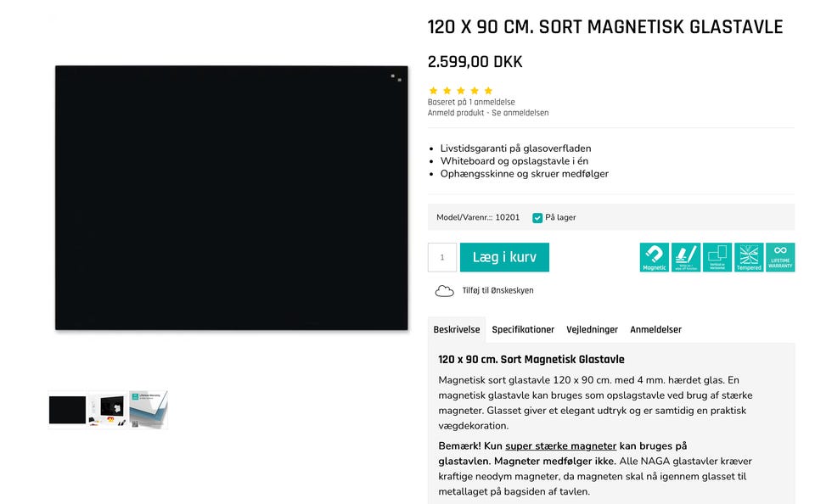Click the vertical or horizontal mounting icon
The image size is (815, 504).
(x=717, y=257)
